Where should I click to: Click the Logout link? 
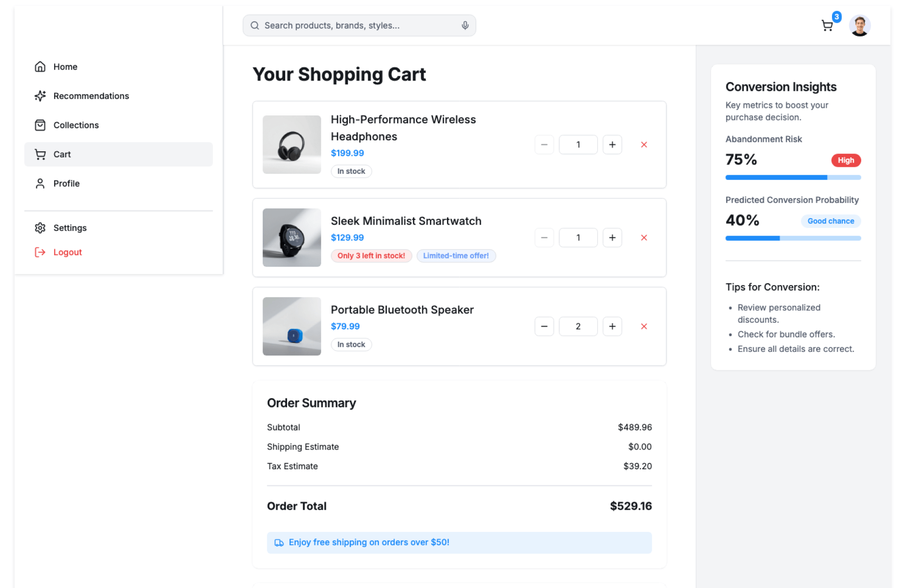pyautogui.click(x=67, y=253)
